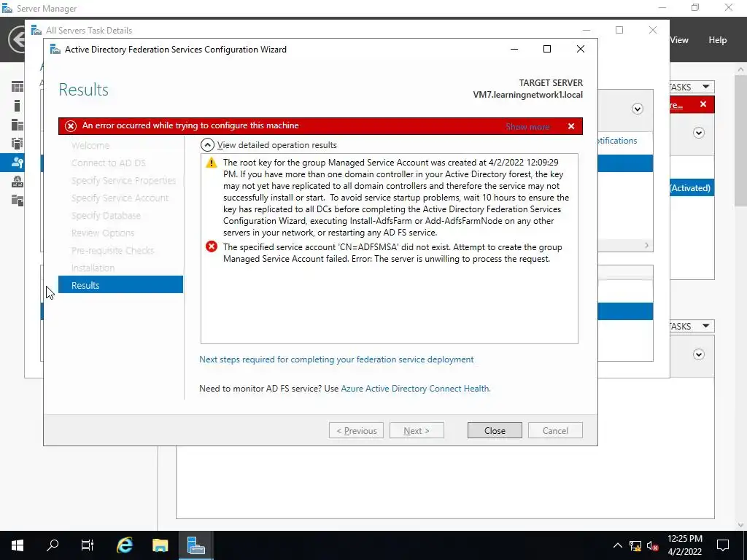Select Welcome step in wizard navigation
Image resolution: width=747 pixels, height=560 pixels.
point(90,146)
